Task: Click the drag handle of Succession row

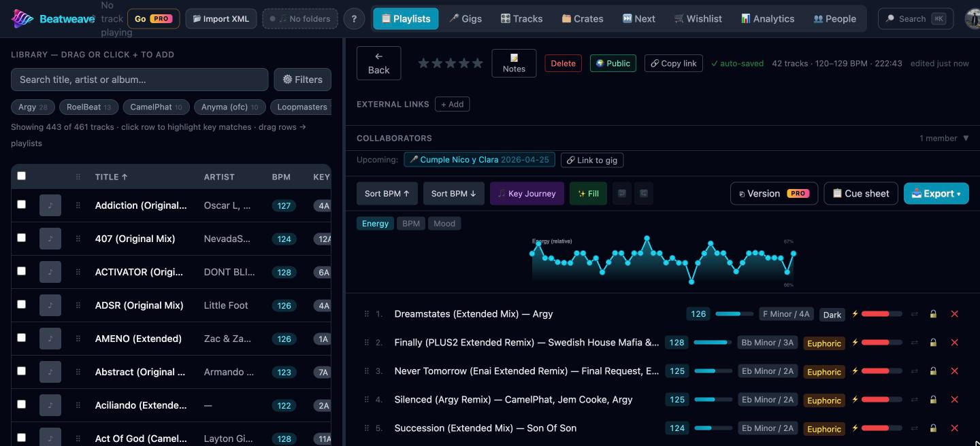Action: tap(366, 428)
